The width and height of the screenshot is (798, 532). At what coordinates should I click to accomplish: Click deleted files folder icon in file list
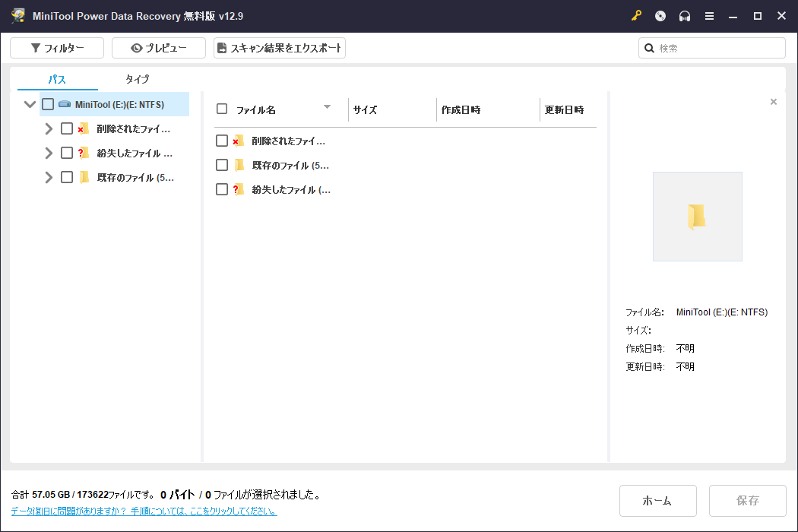(x=238, y=141)
